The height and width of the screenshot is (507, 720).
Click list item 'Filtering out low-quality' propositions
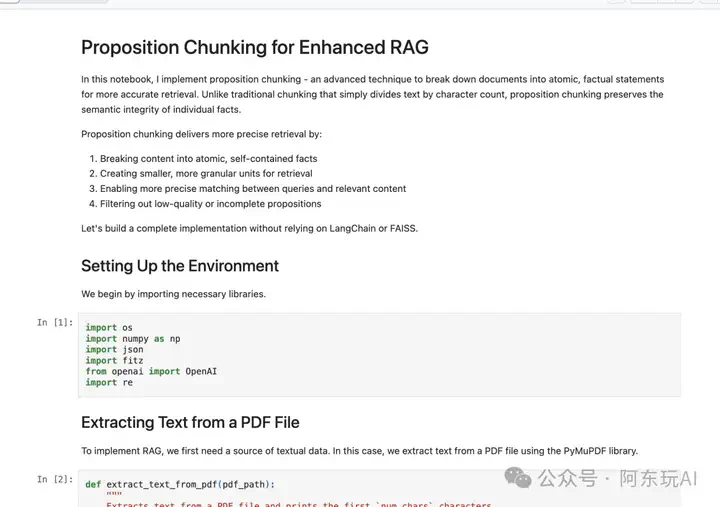211,204
